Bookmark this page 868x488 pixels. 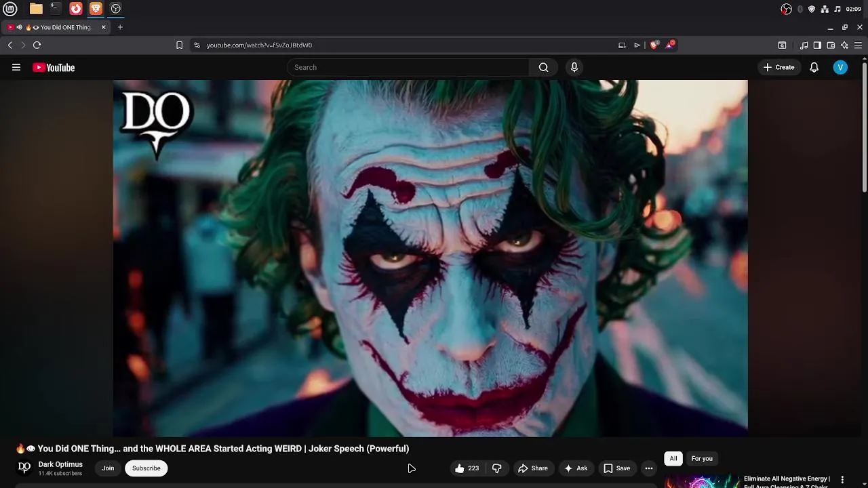(179, 45)
